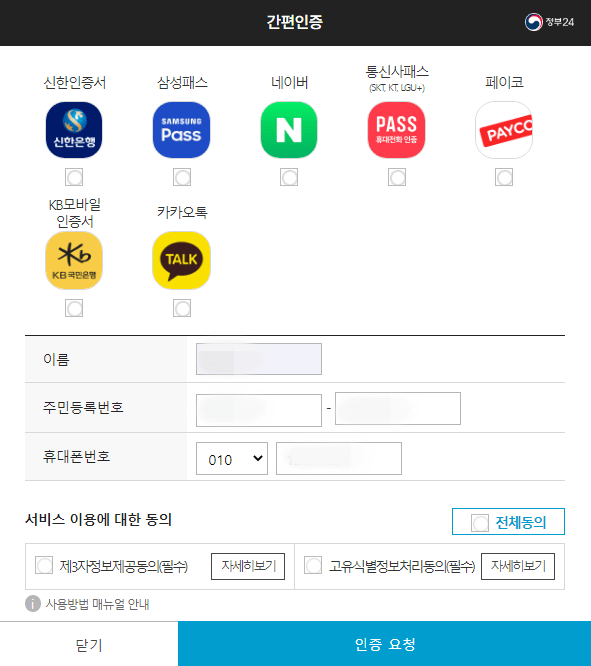Click the 카카오톡 label text
This screenshot has height=666, width=591.
(182, 212)
